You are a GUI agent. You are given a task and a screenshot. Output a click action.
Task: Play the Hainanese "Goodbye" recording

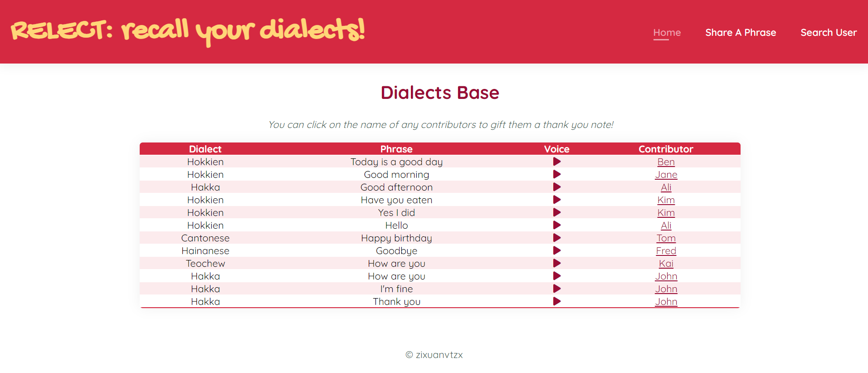tap(557, 250)
